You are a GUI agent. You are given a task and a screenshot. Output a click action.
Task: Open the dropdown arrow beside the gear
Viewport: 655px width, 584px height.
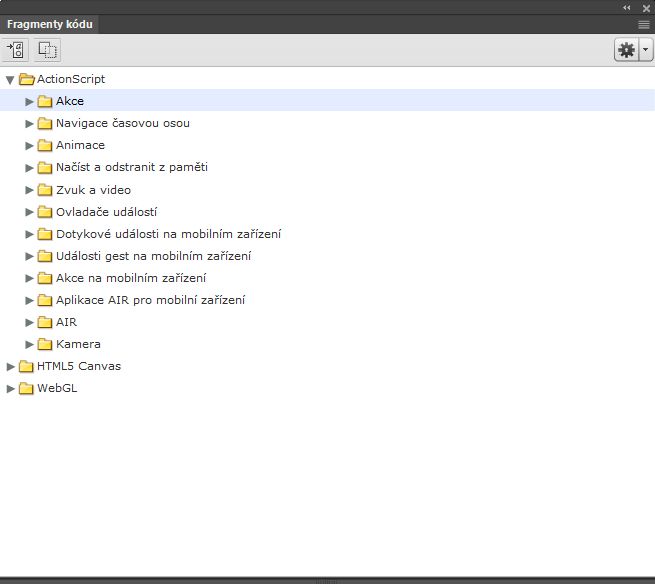645,50
